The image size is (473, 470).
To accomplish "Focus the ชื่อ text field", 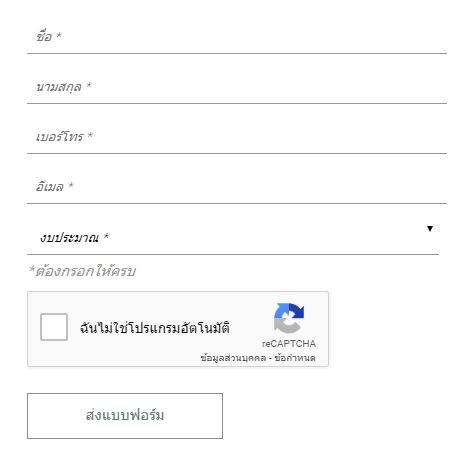I will tap(237, 36).
